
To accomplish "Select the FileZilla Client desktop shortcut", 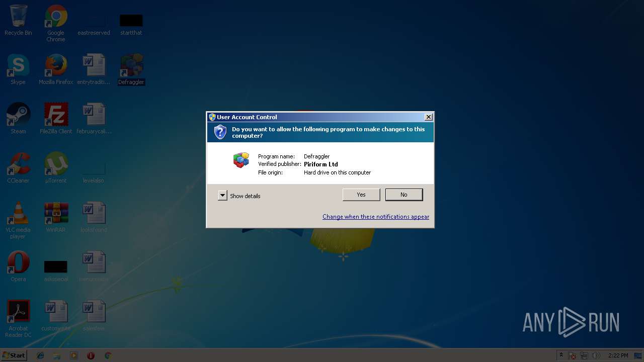I will pos(56,119).
